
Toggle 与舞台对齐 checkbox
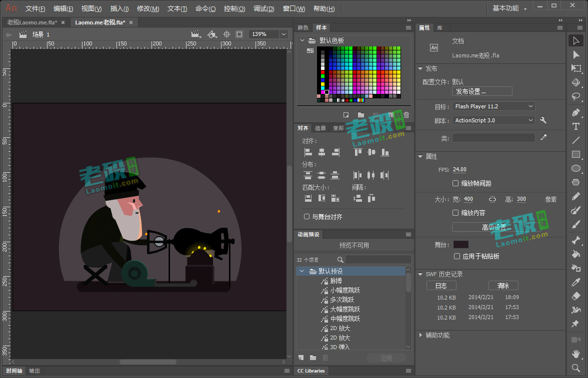click(x=307, y=217)
